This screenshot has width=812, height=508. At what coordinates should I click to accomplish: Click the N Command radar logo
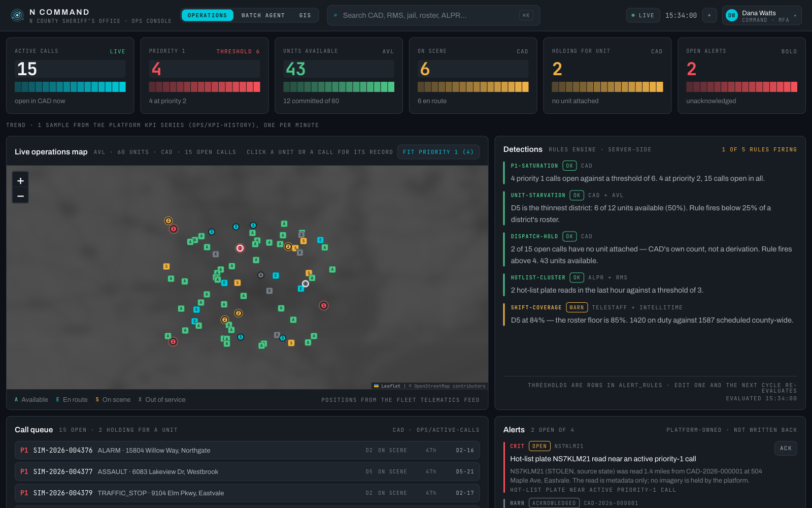coord(17,16)
